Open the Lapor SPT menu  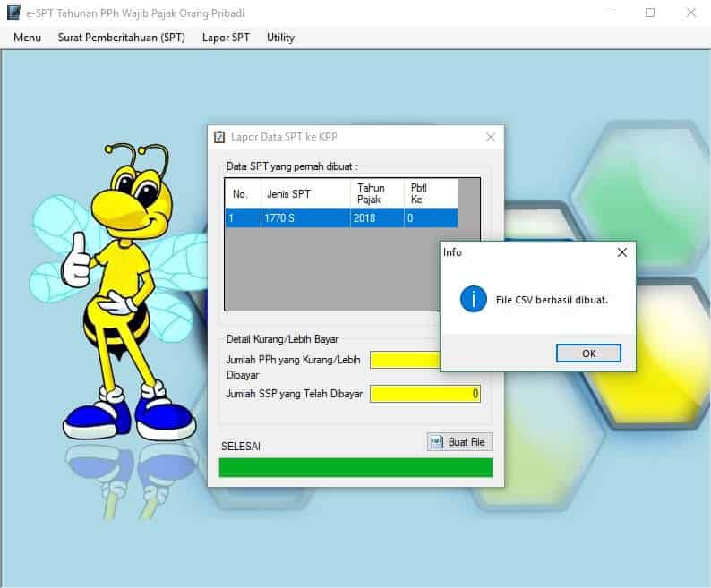click(226, 38)
